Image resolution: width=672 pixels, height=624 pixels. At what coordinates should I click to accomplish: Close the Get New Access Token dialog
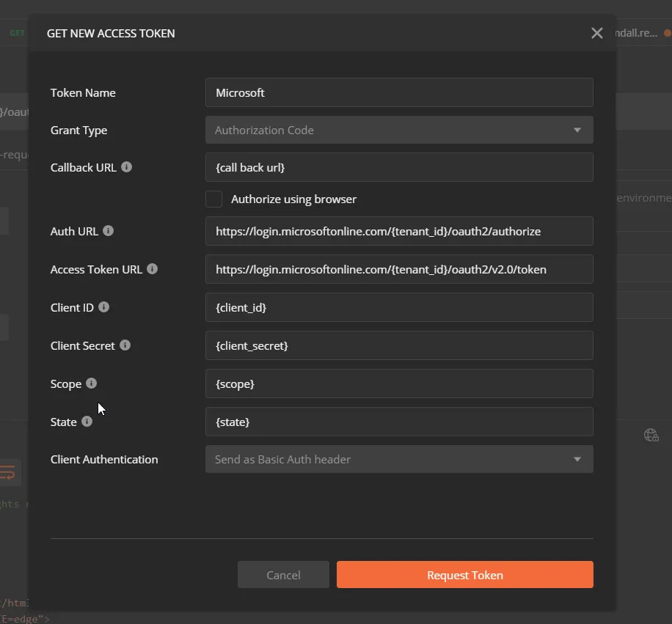596,33
